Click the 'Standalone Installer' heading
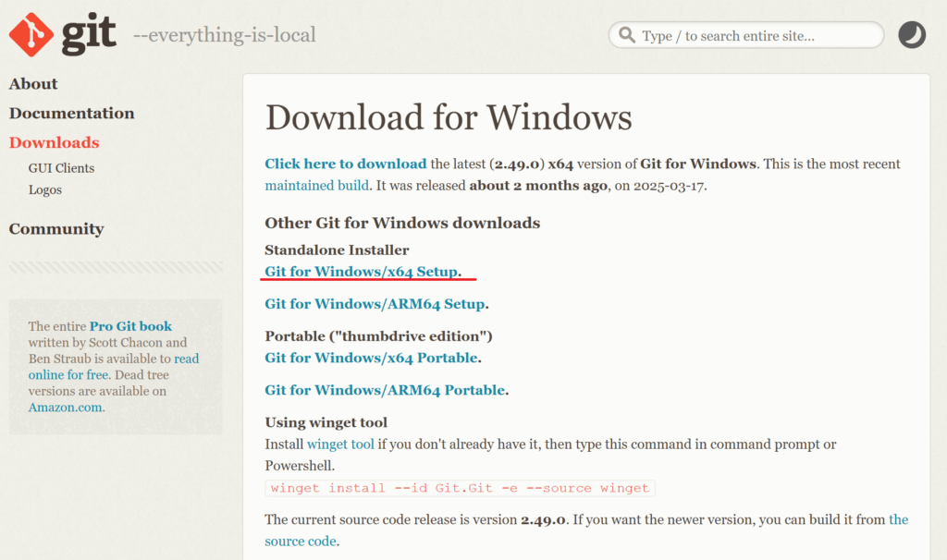Screen dimensions: 947x560 (337, 250)
